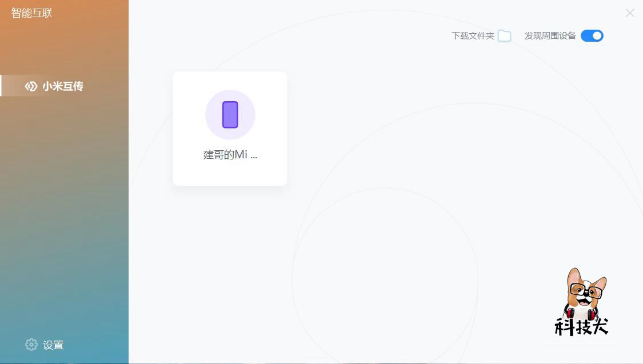Click the device card named 建哥的Mi

[230, 129]
